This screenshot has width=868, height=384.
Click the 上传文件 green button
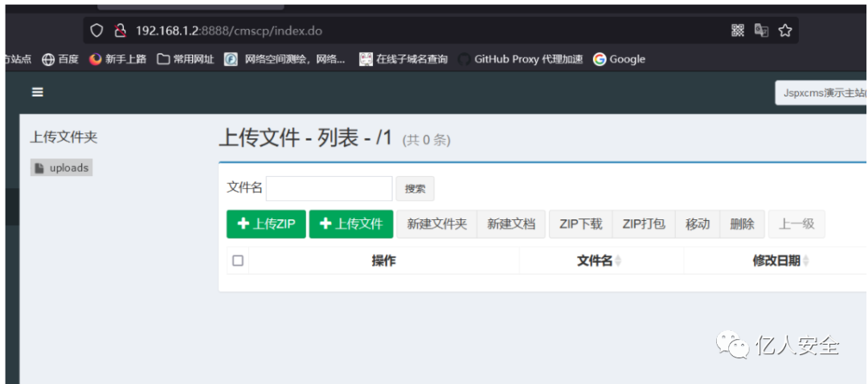click(x=351, y=224)
